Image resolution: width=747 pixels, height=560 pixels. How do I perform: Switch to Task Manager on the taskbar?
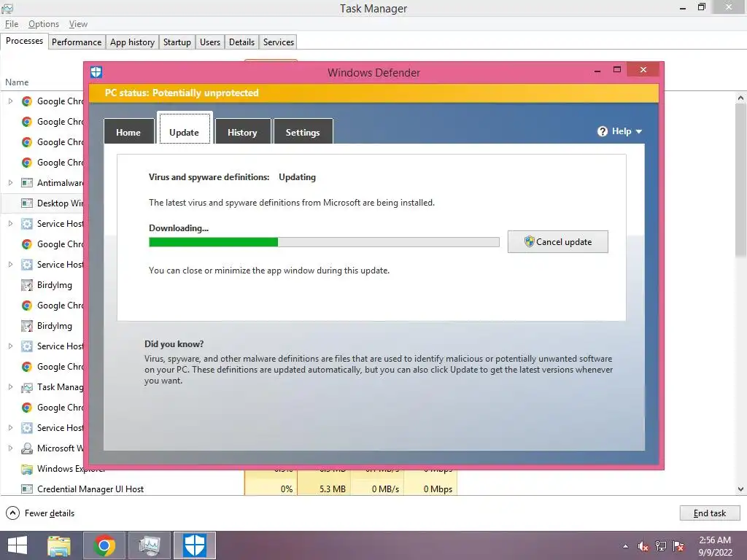click(x=149, y=545)
